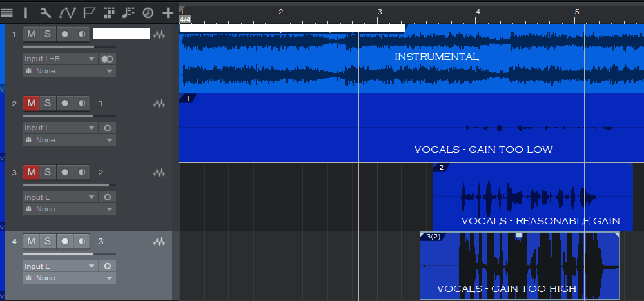Add a new track with plus icon

click(x=168, y=13)
